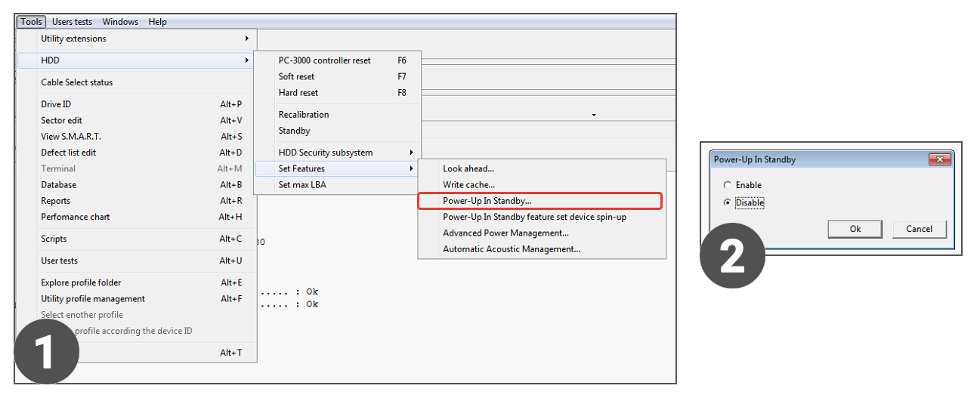Viewport: 980px width, 401px height.
Task: Open Reports from Tools menu
Action: tap(136, 201)
